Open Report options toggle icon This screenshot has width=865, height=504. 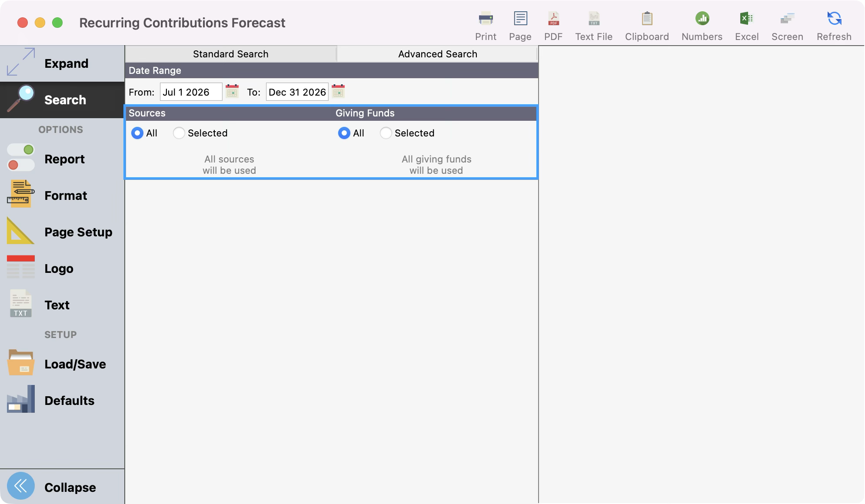pos(20,158)
